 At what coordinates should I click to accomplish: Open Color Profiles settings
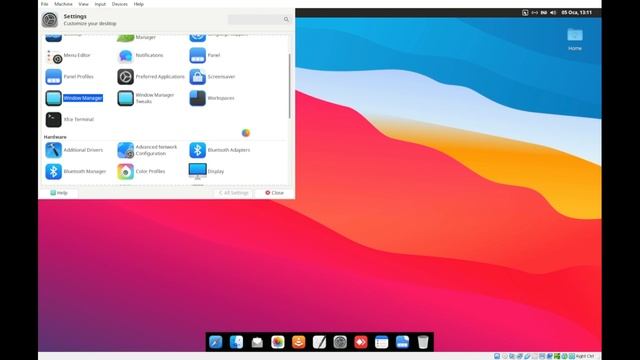[142, 171]
